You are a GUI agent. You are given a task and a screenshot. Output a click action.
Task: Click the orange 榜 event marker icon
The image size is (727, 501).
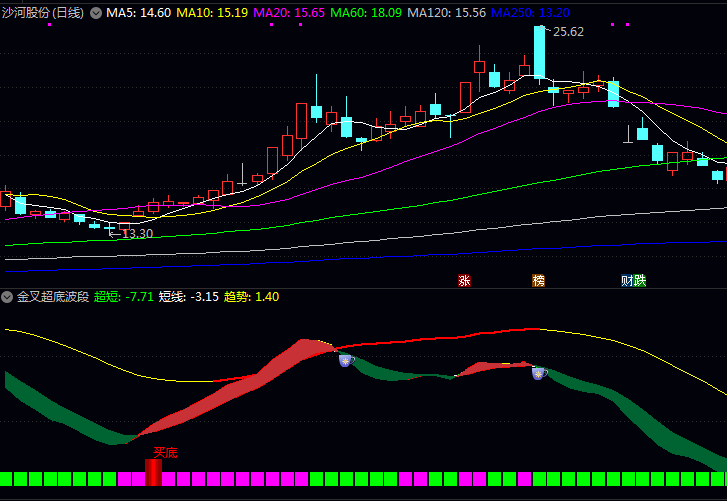click(x=539, y=281)
